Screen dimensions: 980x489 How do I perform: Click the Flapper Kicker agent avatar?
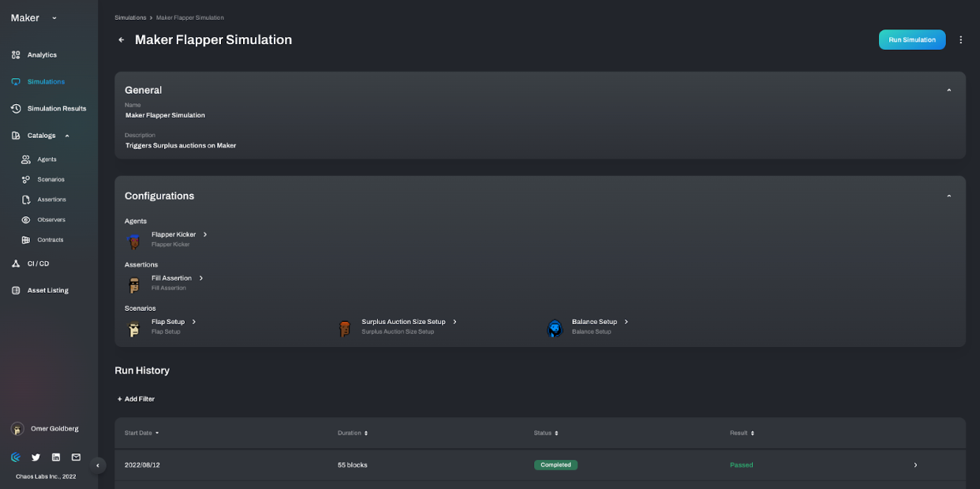pyautogui.click(x=134, y=241)
